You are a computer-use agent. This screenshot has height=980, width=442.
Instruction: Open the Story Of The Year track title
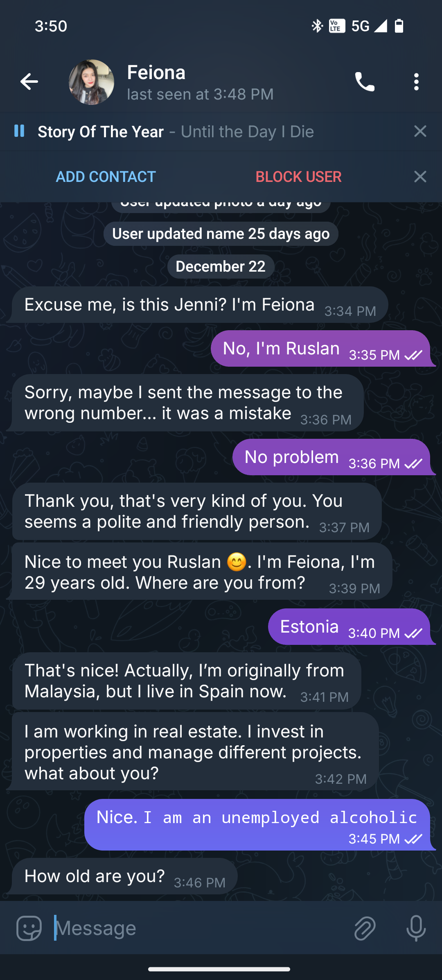click(x=101, y=132)
